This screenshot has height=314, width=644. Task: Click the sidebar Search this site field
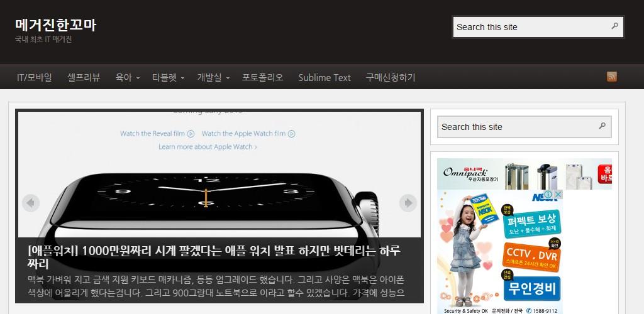(524, 127)
